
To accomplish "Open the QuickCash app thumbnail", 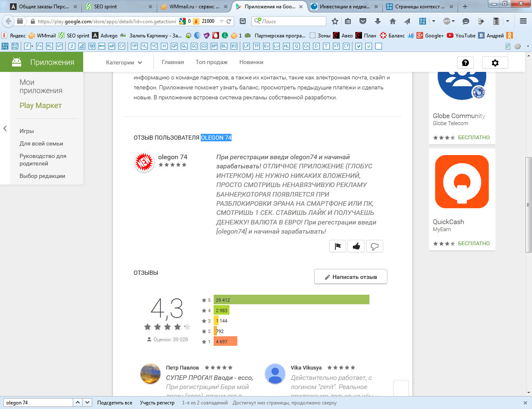I will [462, 182].
